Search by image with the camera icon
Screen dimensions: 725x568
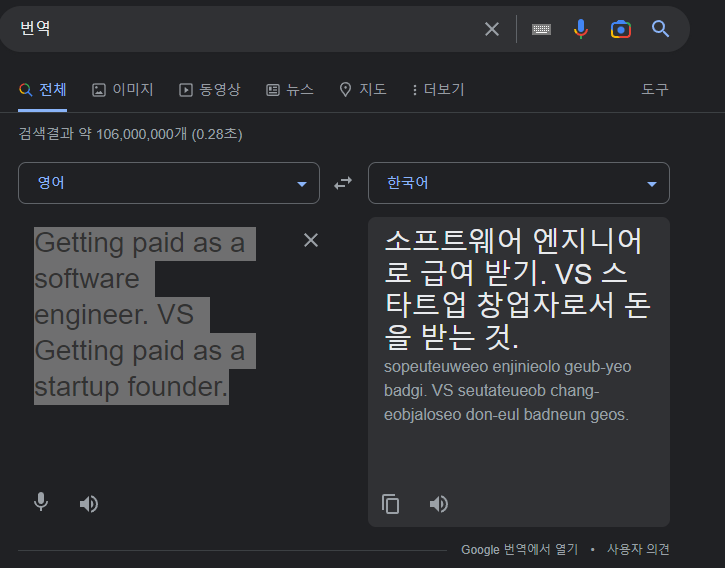coord(621,29)
